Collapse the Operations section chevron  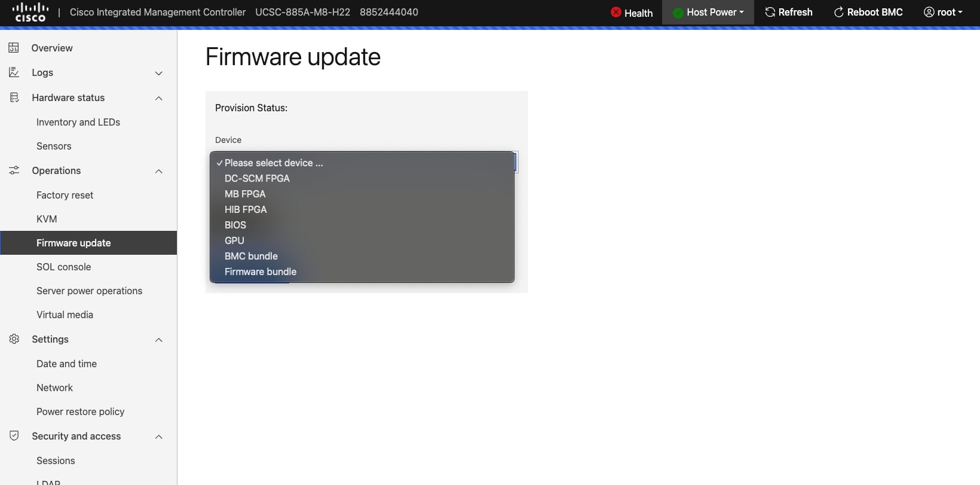(x=159, y=171)
